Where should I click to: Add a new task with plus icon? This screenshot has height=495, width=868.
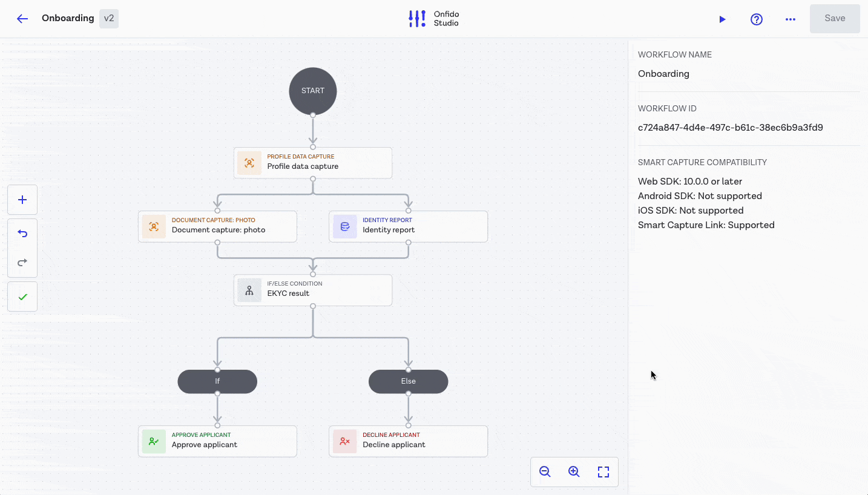tap(22, 200)
